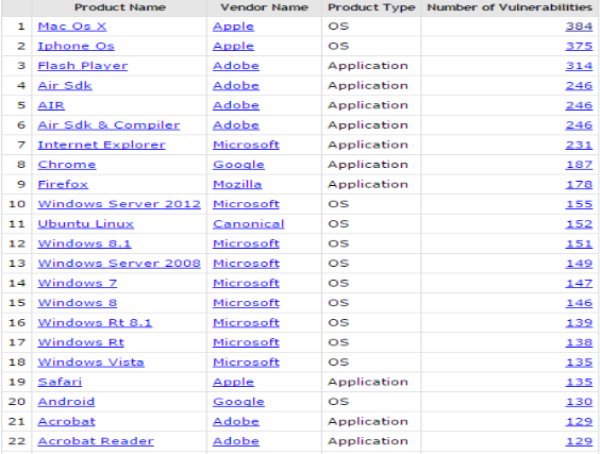Viewport: 600px width, 454px height.
Task: Click the Flash Player product link
Action: coord(76,66)
